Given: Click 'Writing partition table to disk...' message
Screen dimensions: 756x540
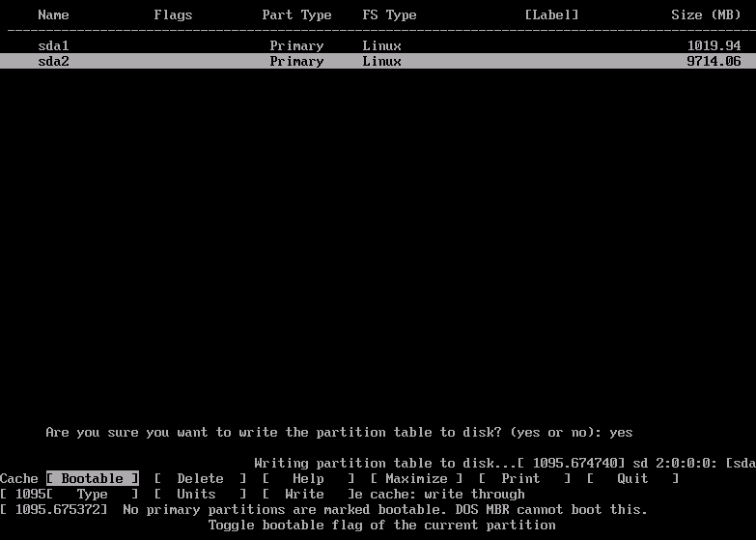Looking at the screenshot, I should coord(385,464).
